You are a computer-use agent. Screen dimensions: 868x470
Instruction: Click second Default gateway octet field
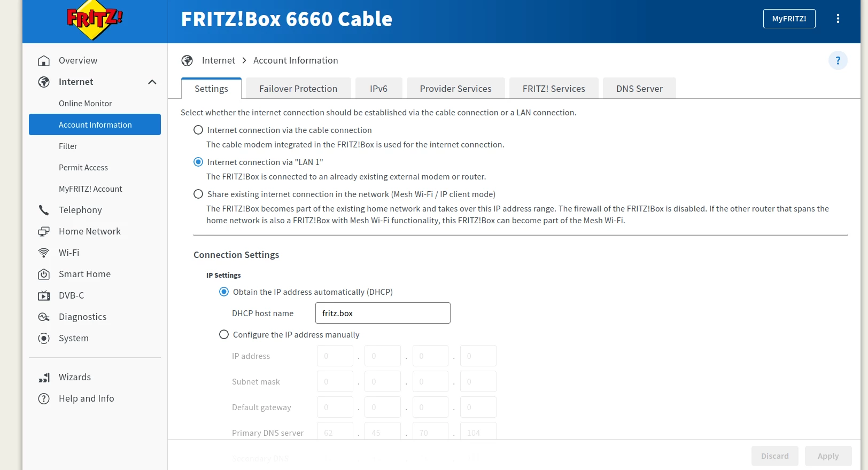click(x=383, y=407)
